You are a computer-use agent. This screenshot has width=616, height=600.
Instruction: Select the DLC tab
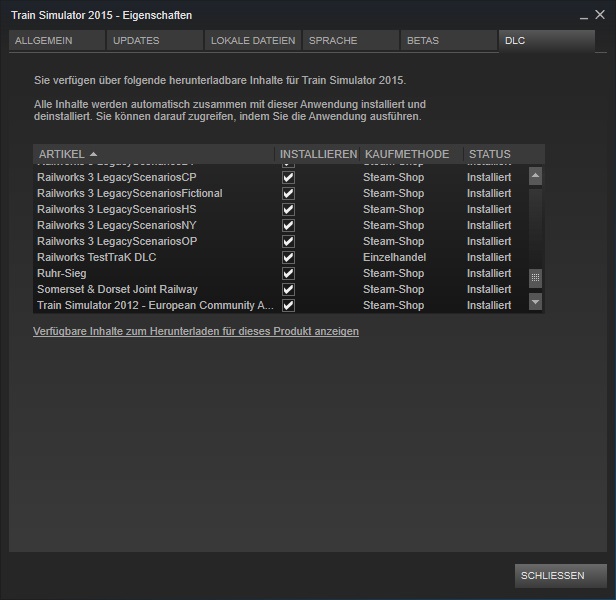coord(547,40)
